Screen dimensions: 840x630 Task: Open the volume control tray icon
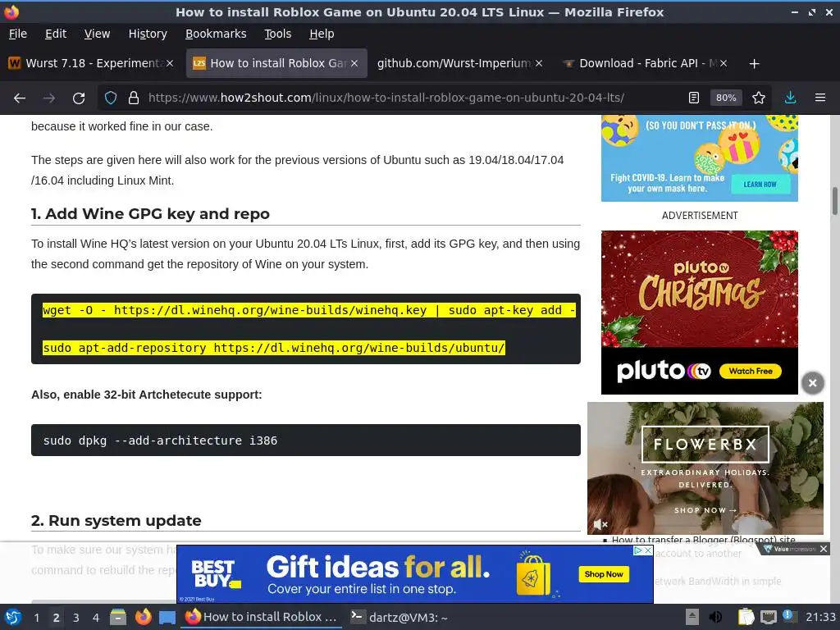tap(715, 617)
